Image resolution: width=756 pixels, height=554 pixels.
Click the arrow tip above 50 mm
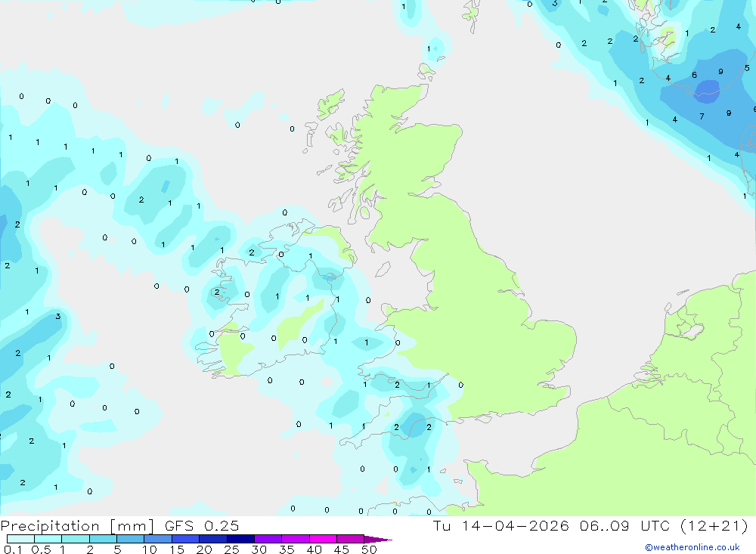click(379, 540)
